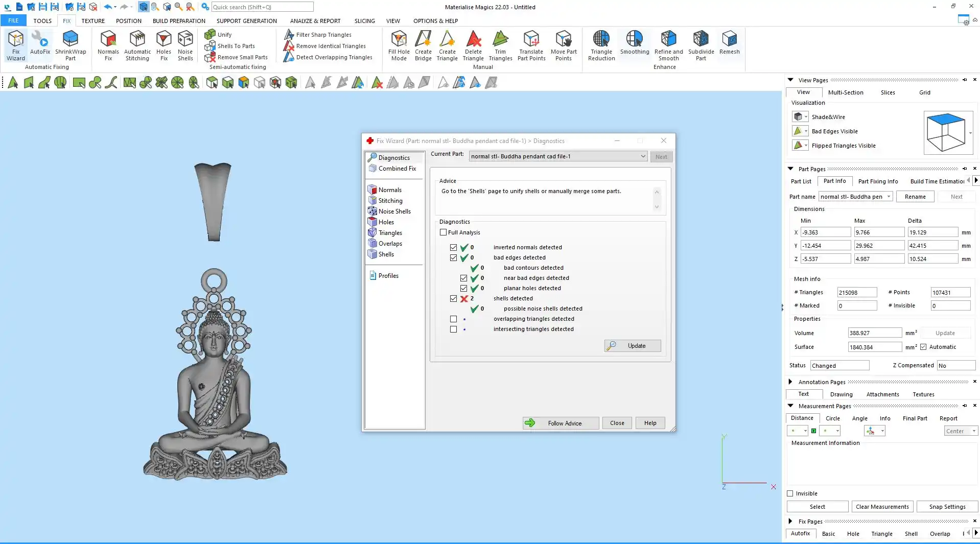Open the Shade&Wire visualization dropdown
This screenshot has height=544, width=980.
(806, 117)
